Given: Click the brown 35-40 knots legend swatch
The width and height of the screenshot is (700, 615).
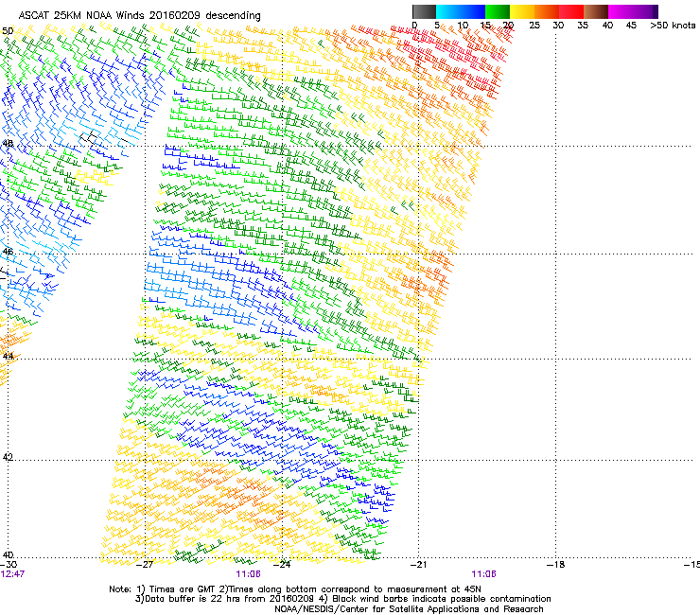Looking at the screenshot, I should [x=596, y=11].
